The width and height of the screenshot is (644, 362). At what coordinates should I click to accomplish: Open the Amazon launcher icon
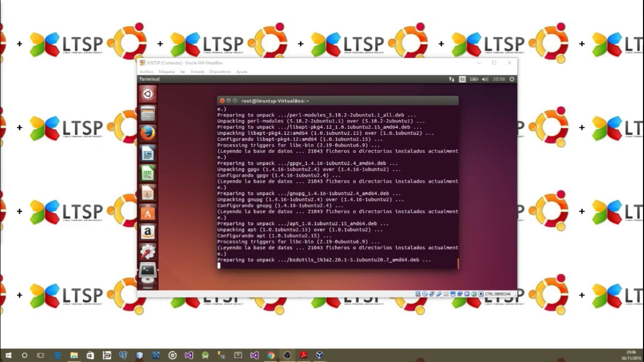[x=147, y=232]
